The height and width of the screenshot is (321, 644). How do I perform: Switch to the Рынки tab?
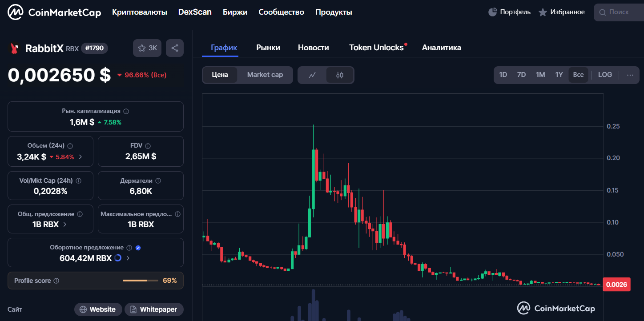point(268,48)
